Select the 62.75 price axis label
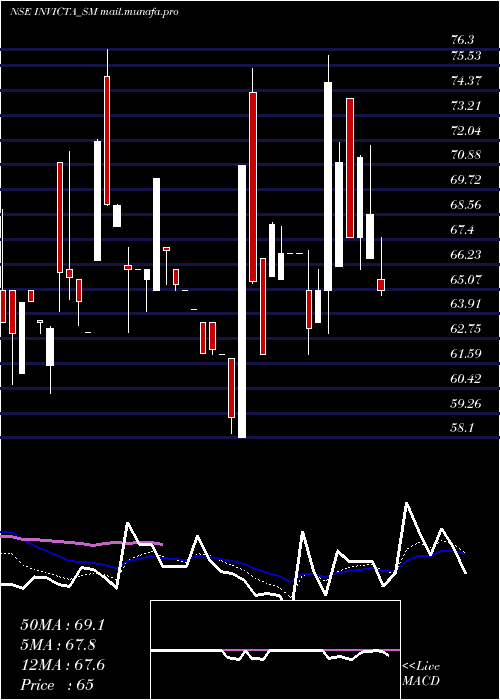 point(466,329)
